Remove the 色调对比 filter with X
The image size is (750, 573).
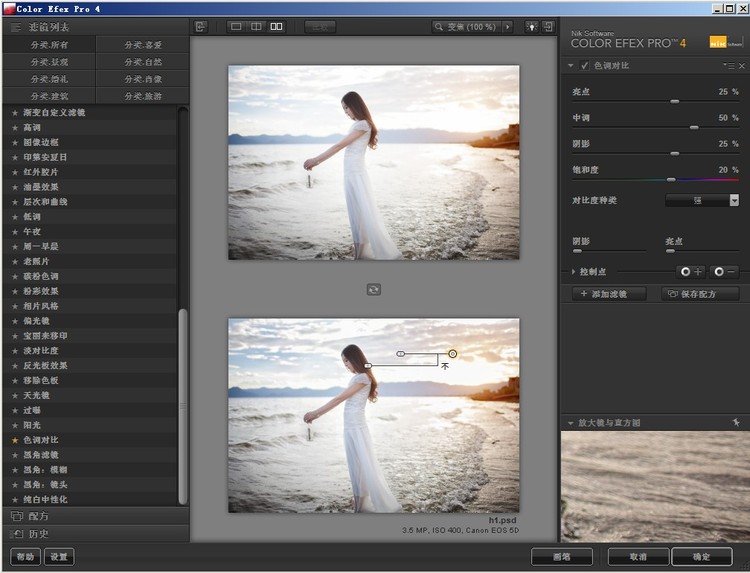pyautogui.click(x=742, y=66)
